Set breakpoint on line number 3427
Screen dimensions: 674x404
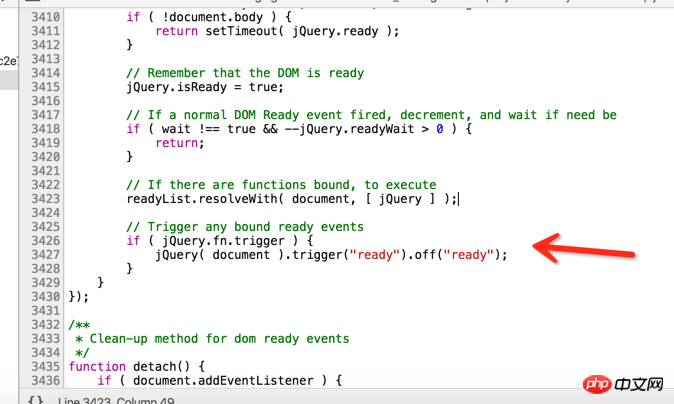(46, 254)
